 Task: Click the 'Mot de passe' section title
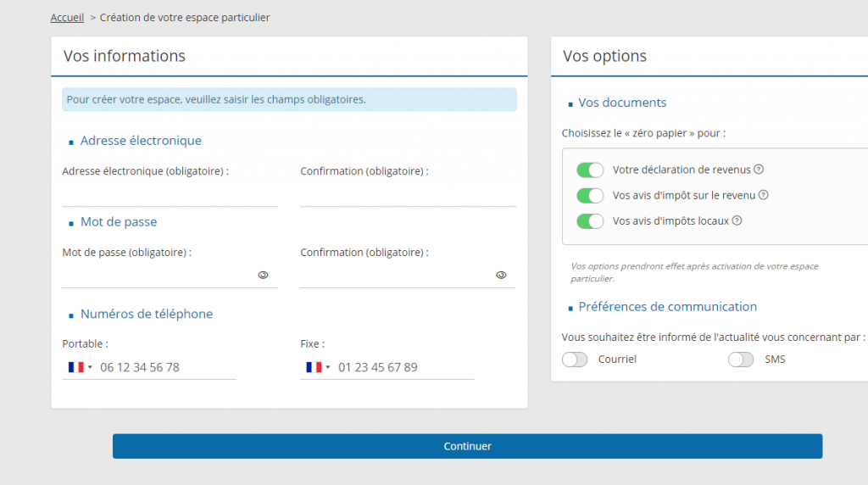(119, 222)
